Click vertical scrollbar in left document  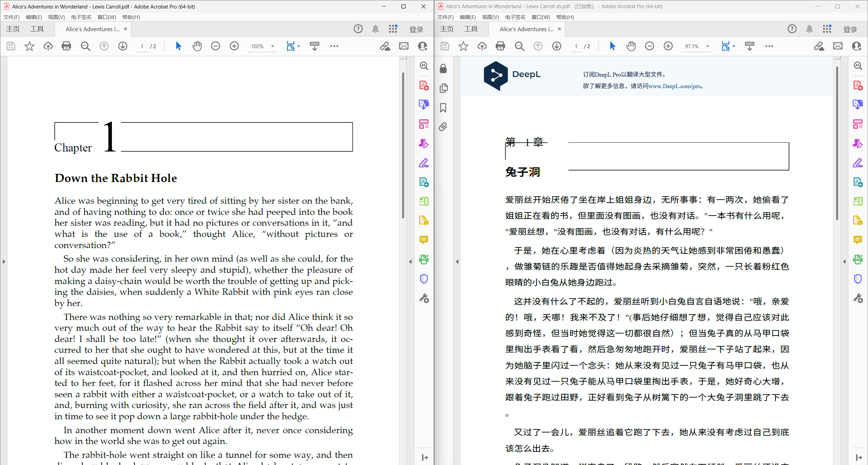pos(403,146)
